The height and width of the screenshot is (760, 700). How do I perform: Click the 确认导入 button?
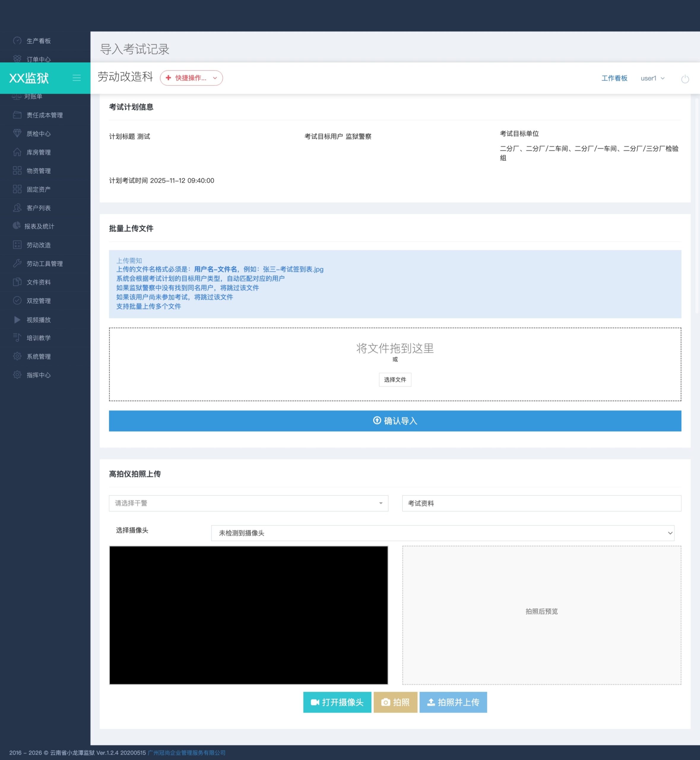[x=395, y=421]
